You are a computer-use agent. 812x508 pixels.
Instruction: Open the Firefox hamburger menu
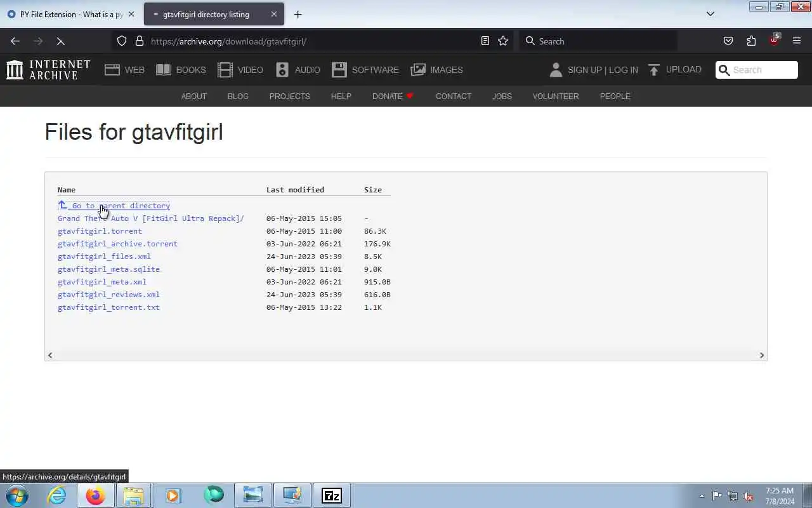[x=797, y=41]
